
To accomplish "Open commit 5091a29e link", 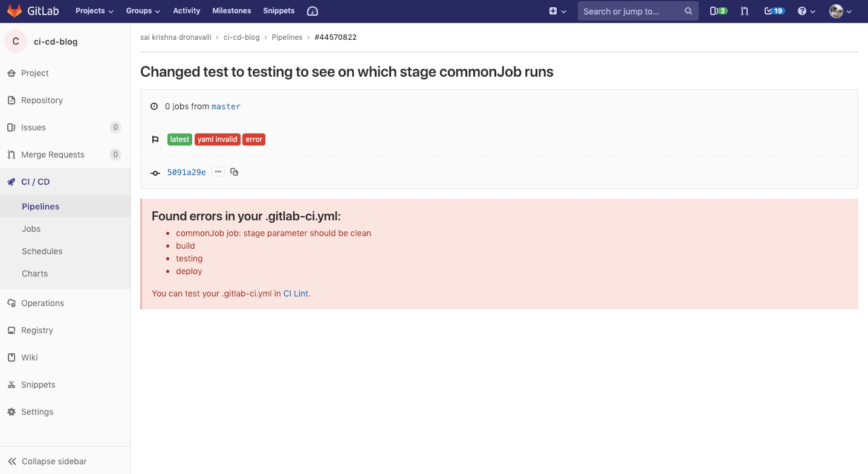I will pos(186,172).
